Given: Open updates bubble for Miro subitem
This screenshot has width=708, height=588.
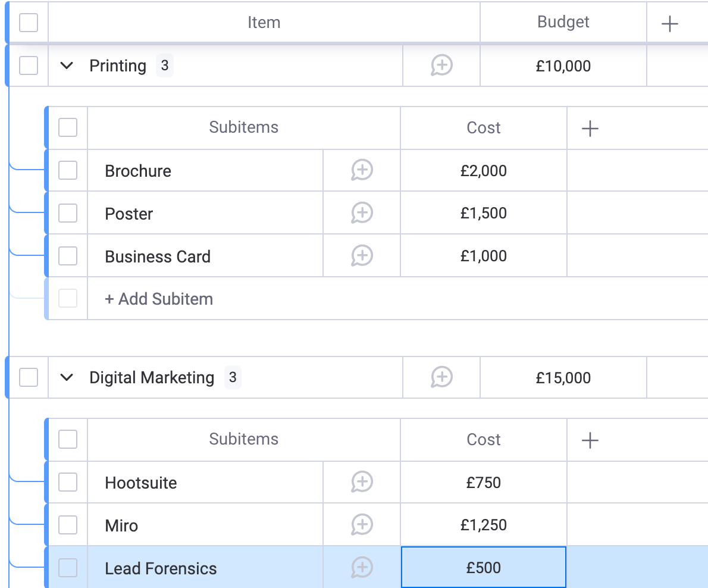Looking at the screenshot, I should pyautogui.click(x=362, y=525).
